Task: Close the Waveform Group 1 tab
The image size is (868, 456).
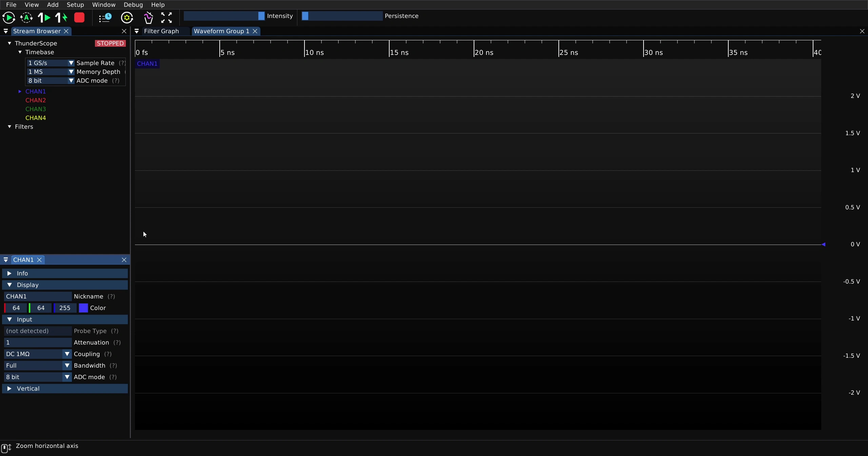Action: click(x=255, y=31)
